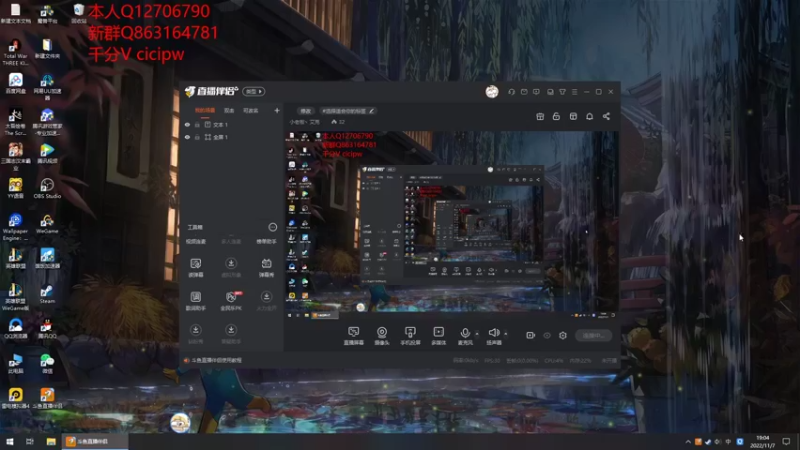Open OBS Studio desktop shortcut

(47, 188)
